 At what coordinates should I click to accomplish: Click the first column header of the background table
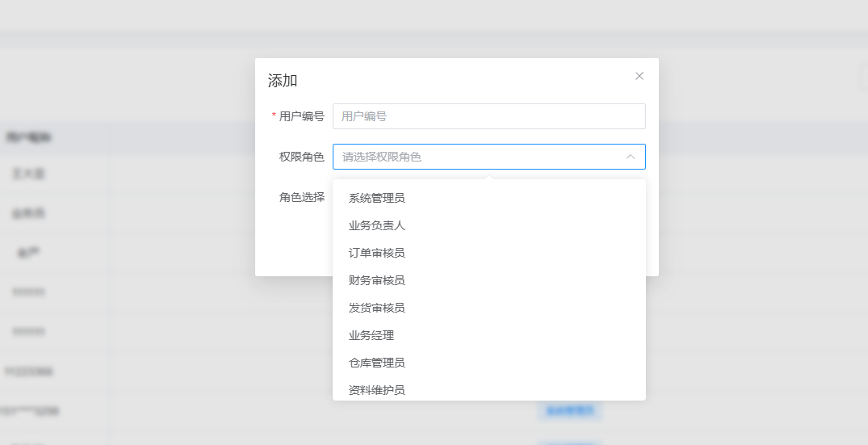coord(28,137)
